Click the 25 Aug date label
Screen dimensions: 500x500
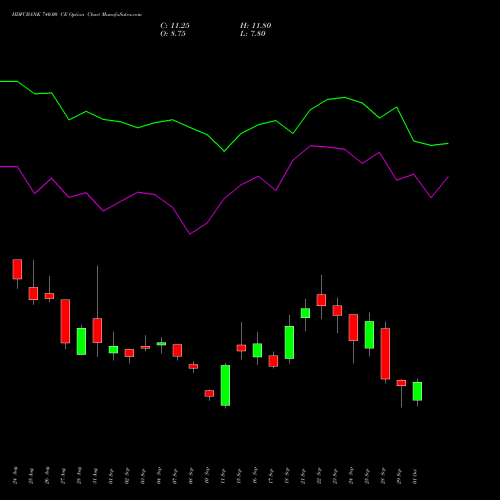pyautogui.click(x=31, y=475)
